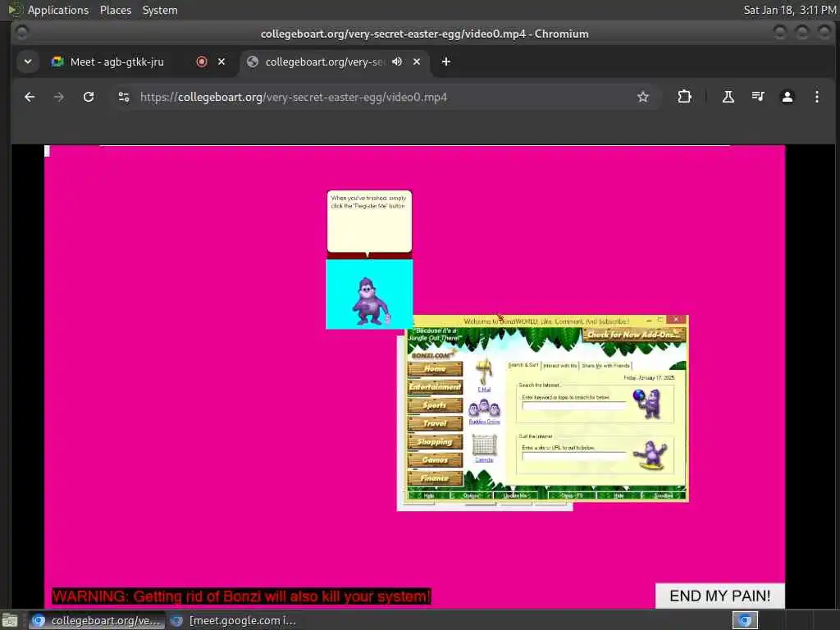Click the Help button in BonziWORLD footer

point(429,495)
